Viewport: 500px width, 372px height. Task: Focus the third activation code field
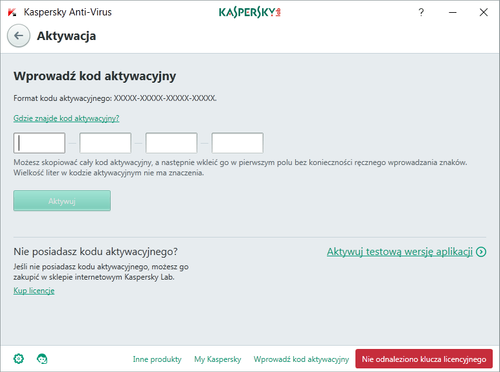point(171,143)
